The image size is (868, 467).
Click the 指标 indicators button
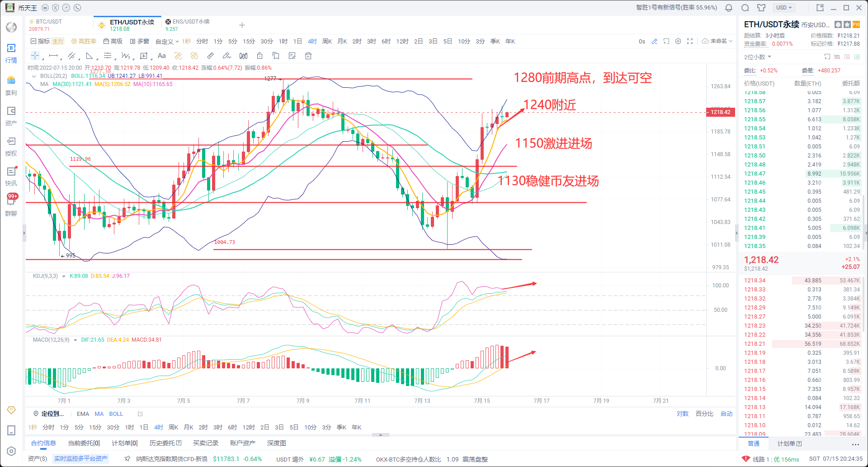point(40,41)
